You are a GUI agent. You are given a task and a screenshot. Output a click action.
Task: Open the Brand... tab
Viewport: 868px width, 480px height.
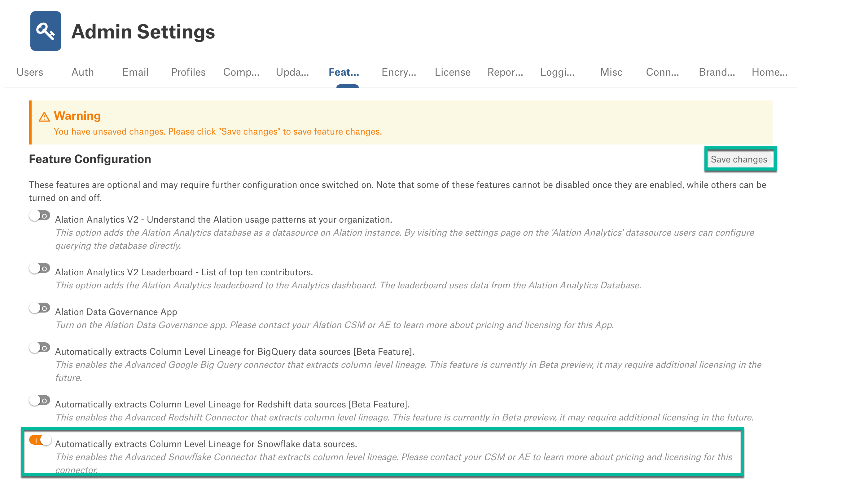(x=717, y=72)
